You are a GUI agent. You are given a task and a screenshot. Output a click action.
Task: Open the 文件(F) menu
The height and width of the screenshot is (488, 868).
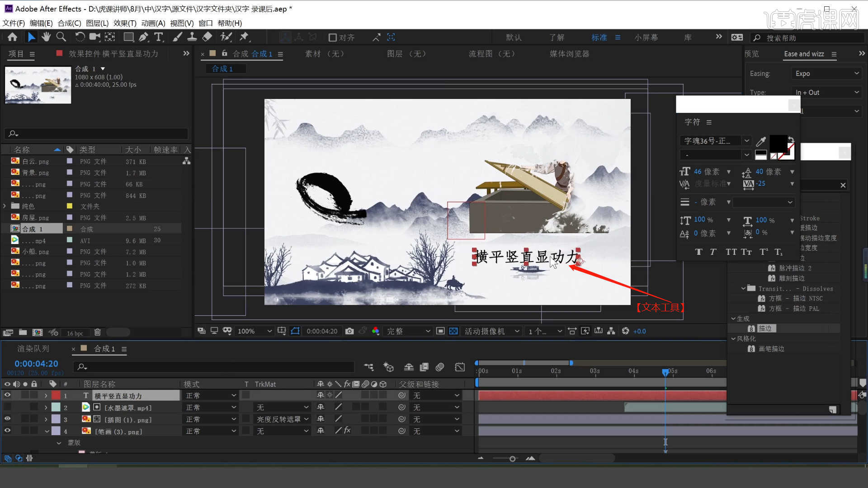[x=14, y=23]
